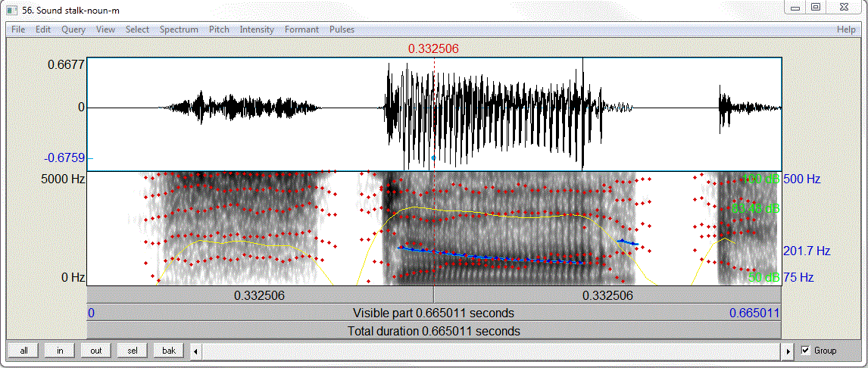
Task: Open the Pulses menu
Action: click(342, 30)
